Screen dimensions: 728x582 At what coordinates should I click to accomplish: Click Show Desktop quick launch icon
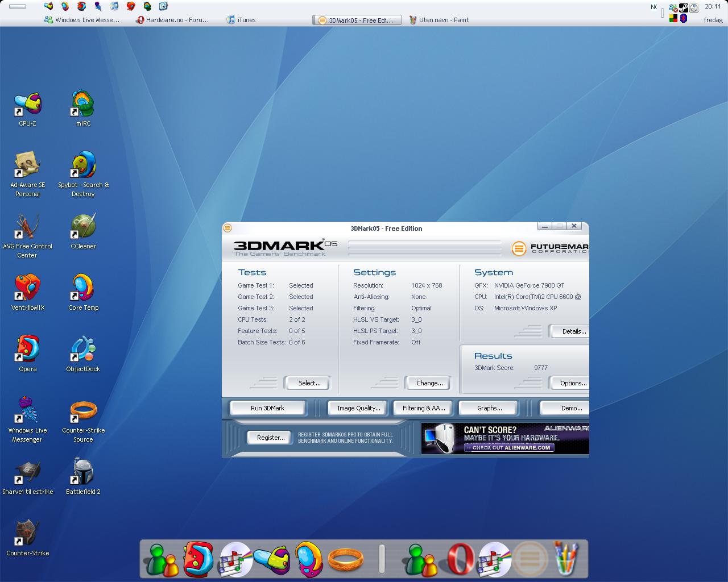pos(163,6)
